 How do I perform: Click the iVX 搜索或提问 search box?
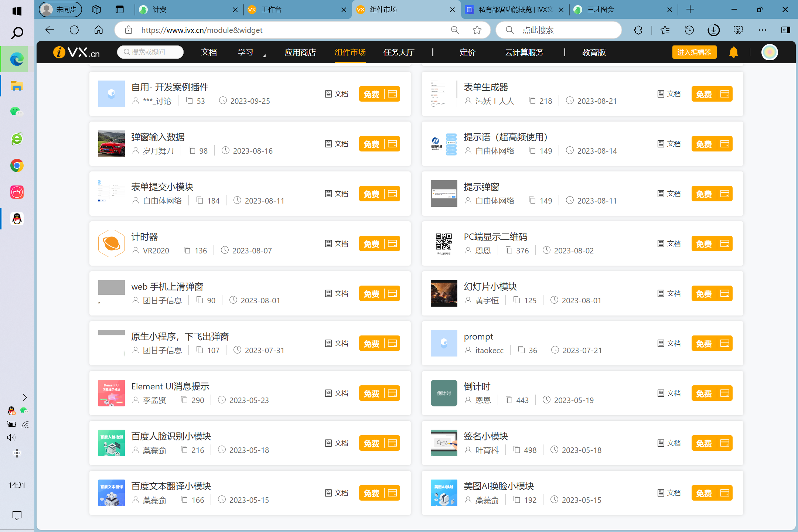pyautogui.click(x=150, y=52)
